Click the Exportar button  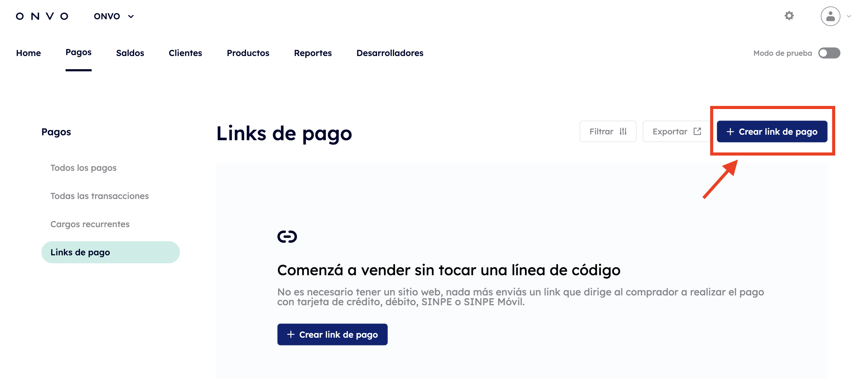[x=677, y=131]
